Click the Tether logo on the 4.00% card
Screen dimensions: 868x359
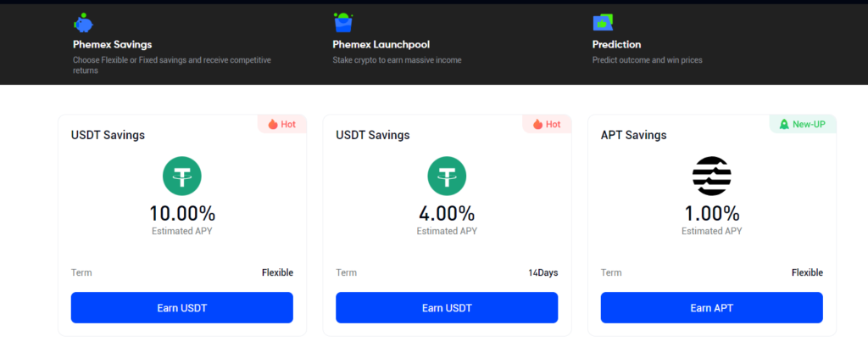[447, 176]
